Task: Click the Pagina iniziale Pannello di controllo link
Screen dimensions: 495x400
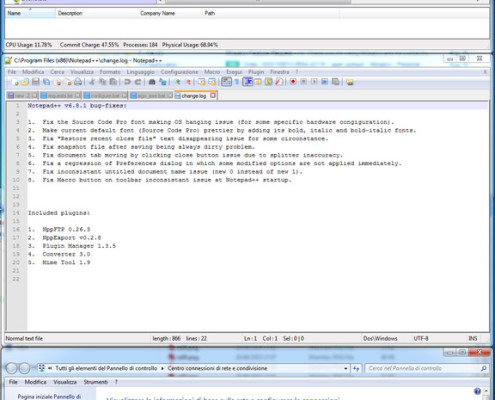Action: (49, 397)
